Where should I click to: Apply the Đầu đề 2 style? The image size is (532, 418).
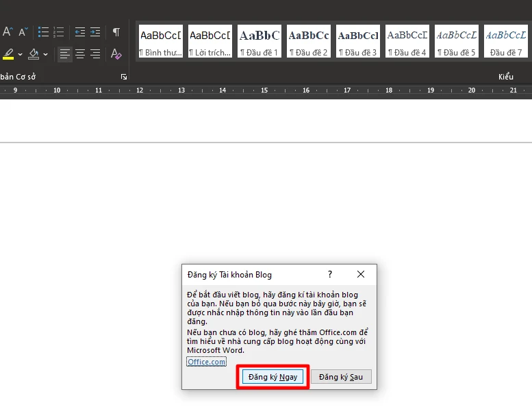coord(308,41)
